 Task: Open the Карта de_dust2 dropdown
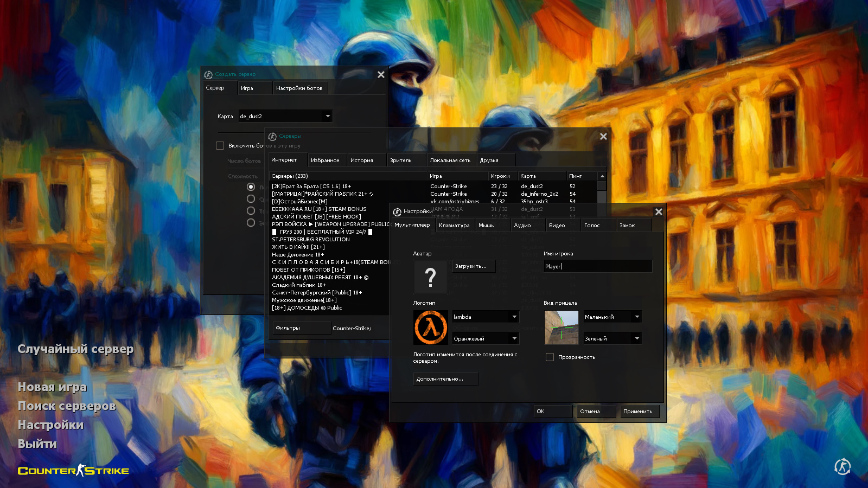285,116
